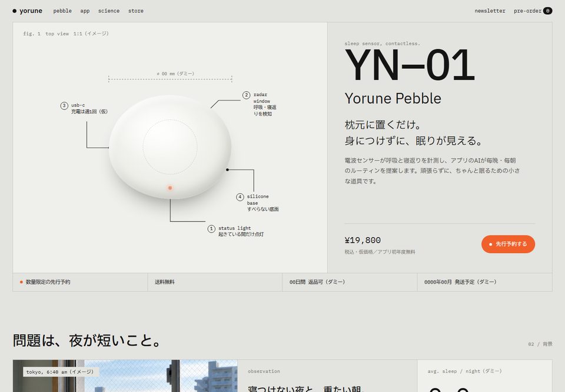Click the price text ¥19,800
Viewport: 565px width, 392px height.
point(363,240)
